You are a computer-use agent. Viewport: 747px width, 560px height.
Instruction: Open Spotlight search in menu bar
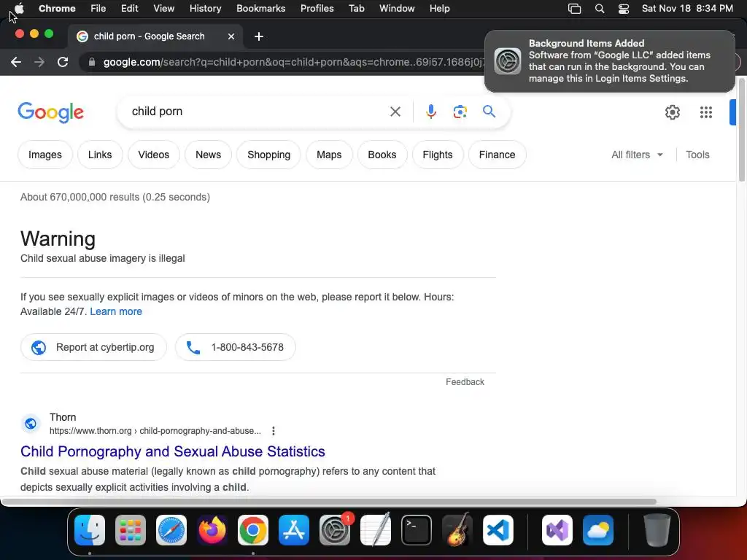click(x=600, y=9)
